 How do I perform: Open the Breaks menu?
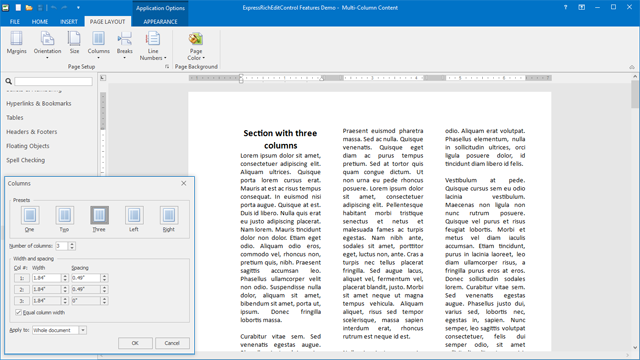[x=124, y=45]
